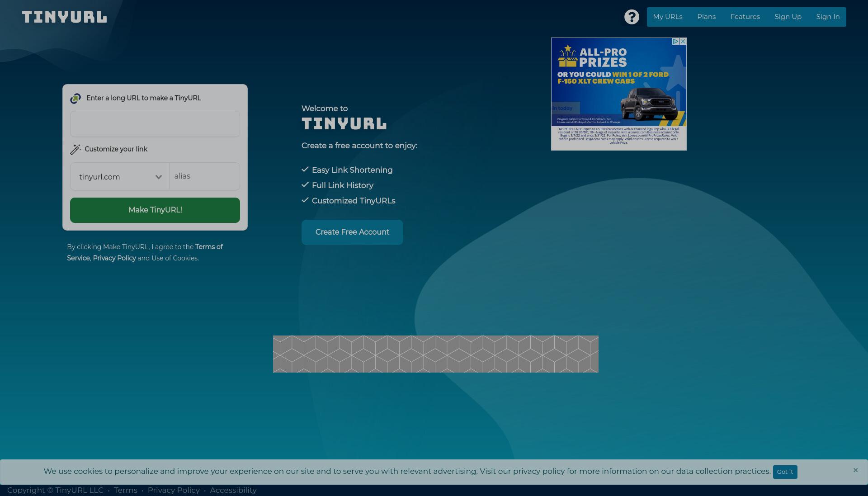This screenshot has height=496, width=868.
Task: Click the Make TinyURL! button
Action: [x=155, y=210]
